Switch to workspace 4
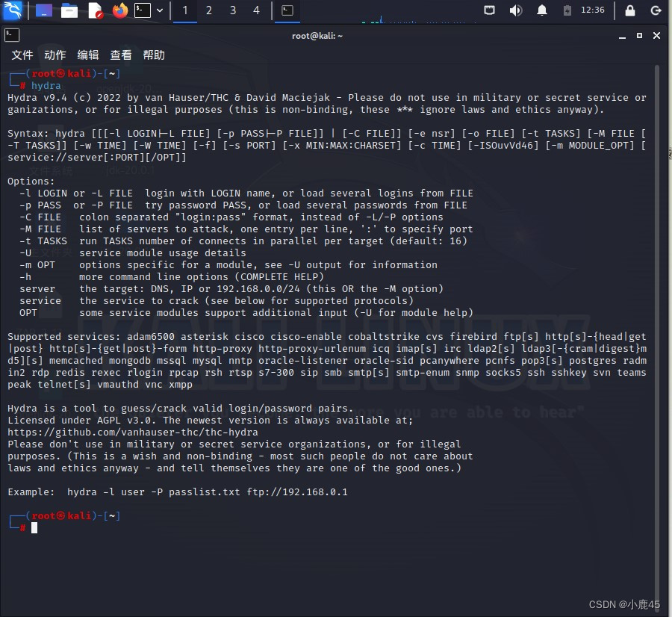Image resolution: width=672 pixels, height=617 pixels. pyautogui.click(x=256, y=10)
